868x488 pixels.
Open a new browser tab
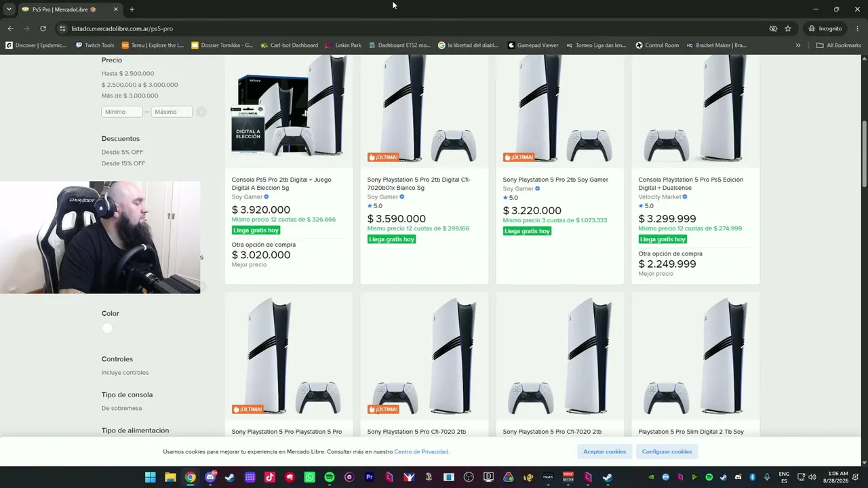click(x=132, y=9)
